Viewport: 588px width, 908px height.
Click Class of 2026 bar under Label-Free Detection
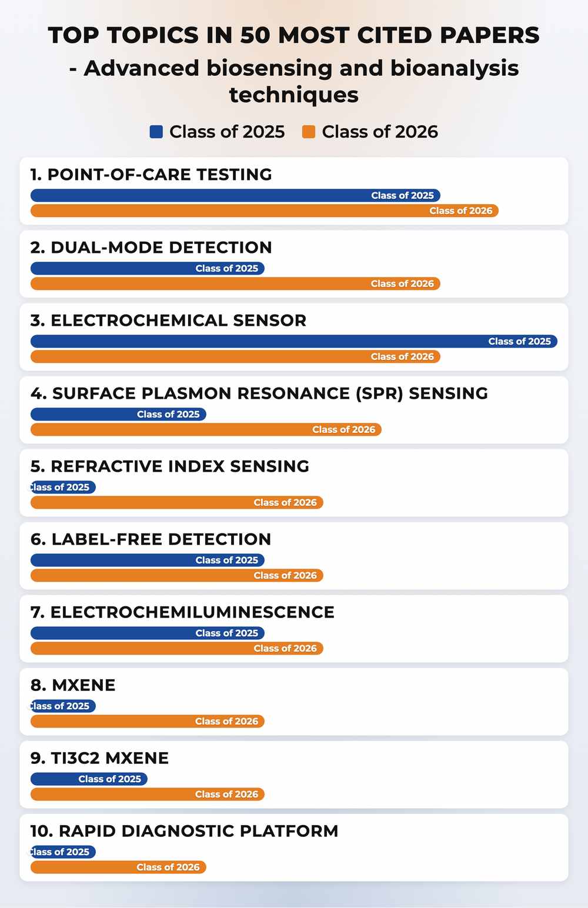[x=177, y=575]
